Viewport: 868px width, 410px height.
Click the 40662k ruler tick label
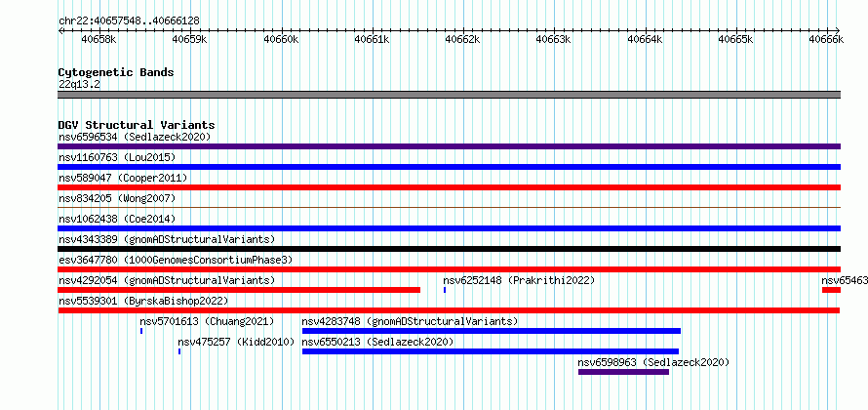click(x=463, y=39)
